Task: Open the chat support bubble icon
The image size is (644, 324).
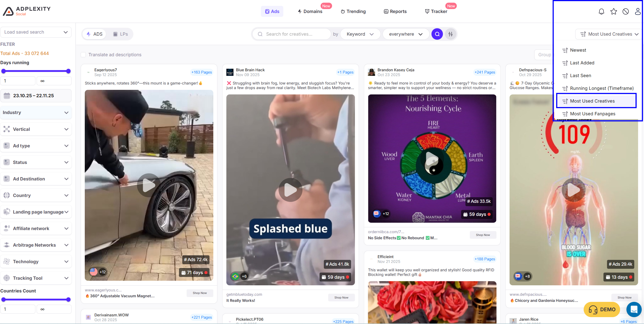Action: click(634, 309)
